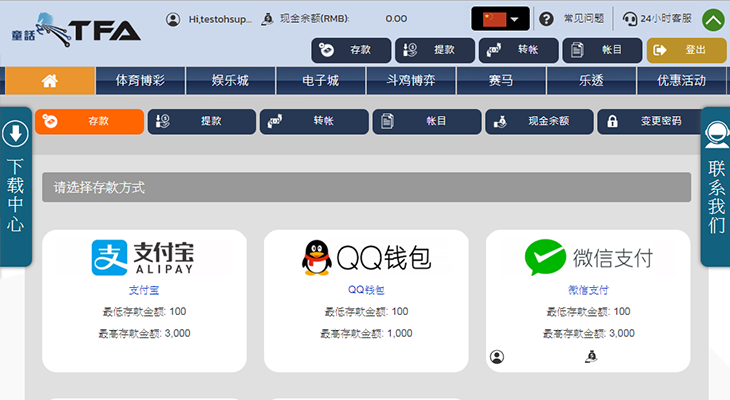This screenshot has width=730, height=400.
Task: Click QQ钱包 最高存款金额: 1,000 text
Action: (366, 333)
